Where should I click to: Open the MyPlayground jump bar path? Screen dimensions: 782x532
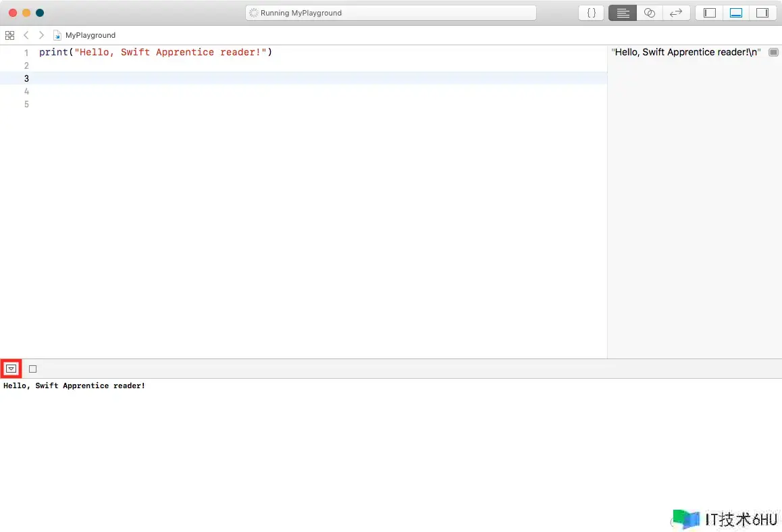[90, 35]
